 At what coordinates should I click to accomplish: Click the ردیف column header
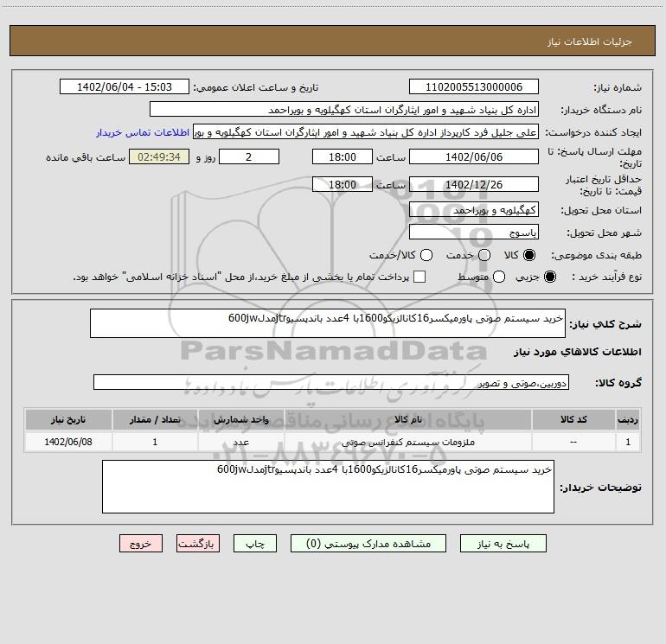pos(628,419)
